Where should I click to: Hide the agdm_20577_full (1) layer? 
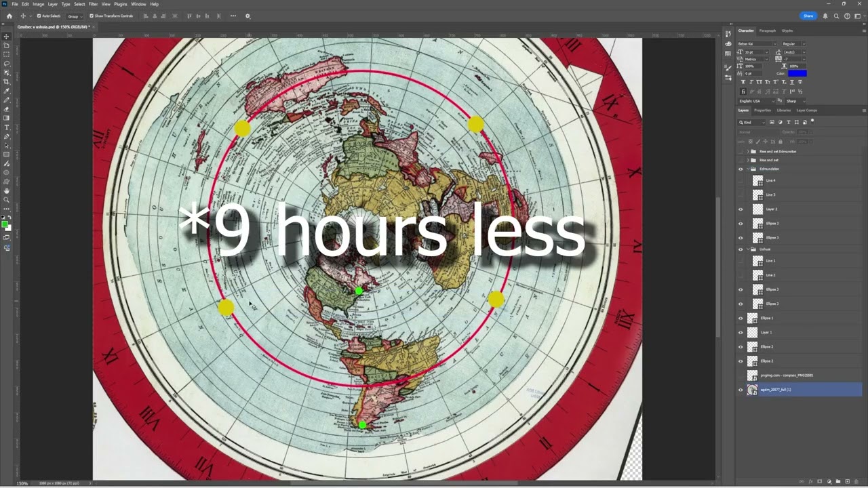point(741,390)
